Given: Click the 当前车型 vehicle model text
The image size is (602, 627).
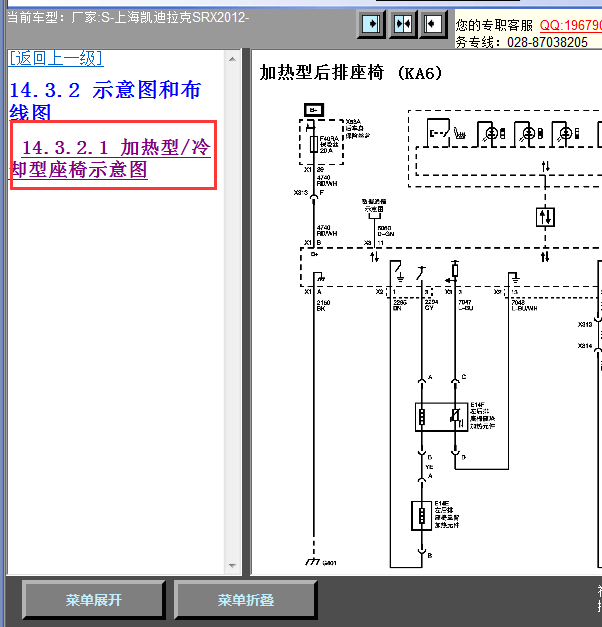Looking at the screenshot, I should (128, 18).
